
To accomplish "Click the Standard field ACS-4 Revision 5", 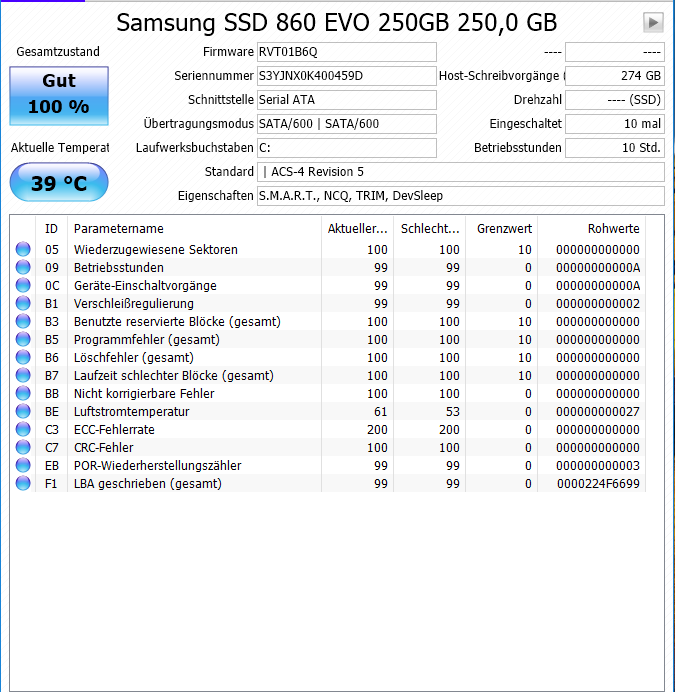I will click(x=461, y=172).
